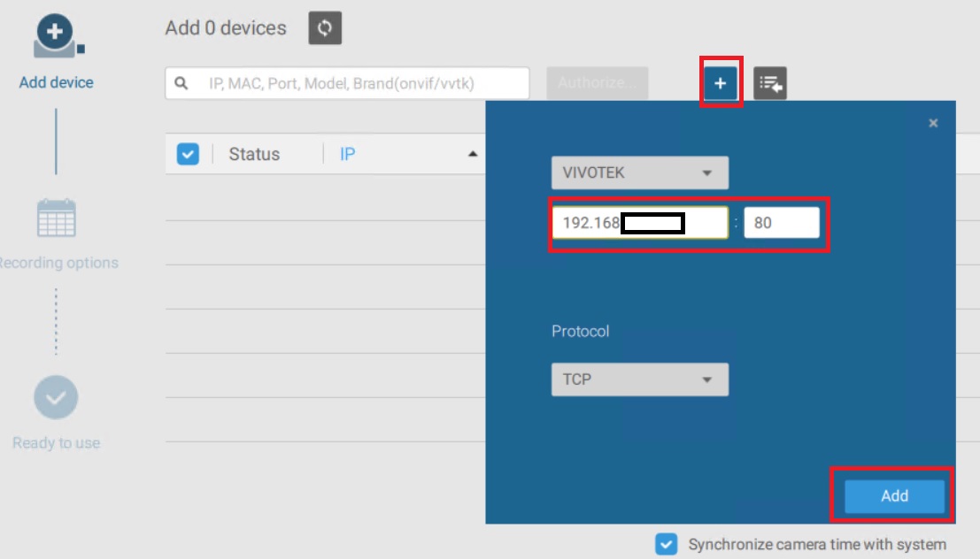
Task: Uncheck Synchronize camera time with system
Action: click(667, 544)
